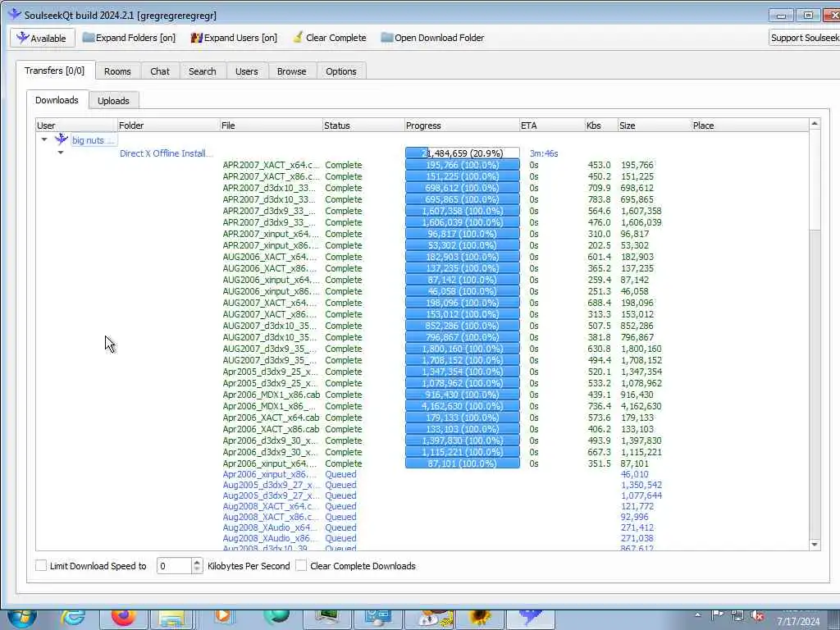Click the Available status button label
The width and height of the screenshot is (840, 630).
pos(48,38)
